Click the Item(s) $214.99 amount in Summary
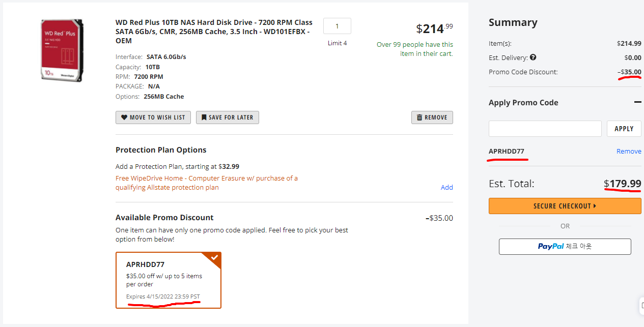644x327 pixels. click(x=629, y=44)
